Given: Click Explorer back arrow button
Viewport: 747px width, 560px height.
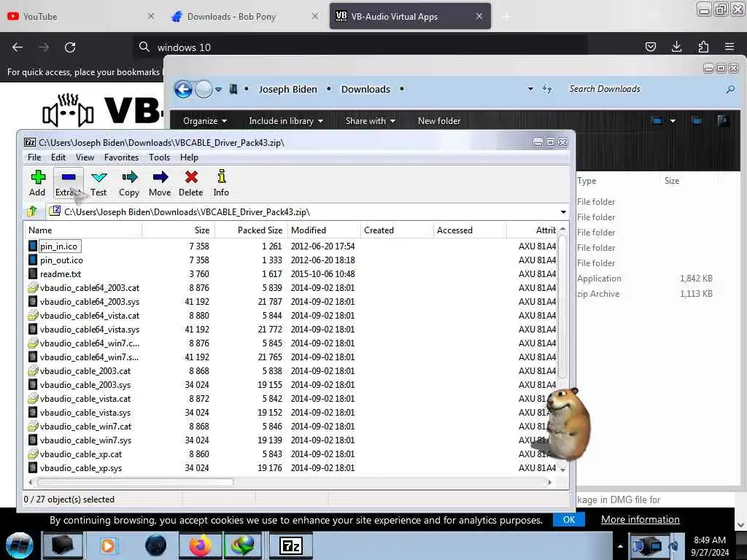Looking at the screenshot, I should tap(183, 89).
